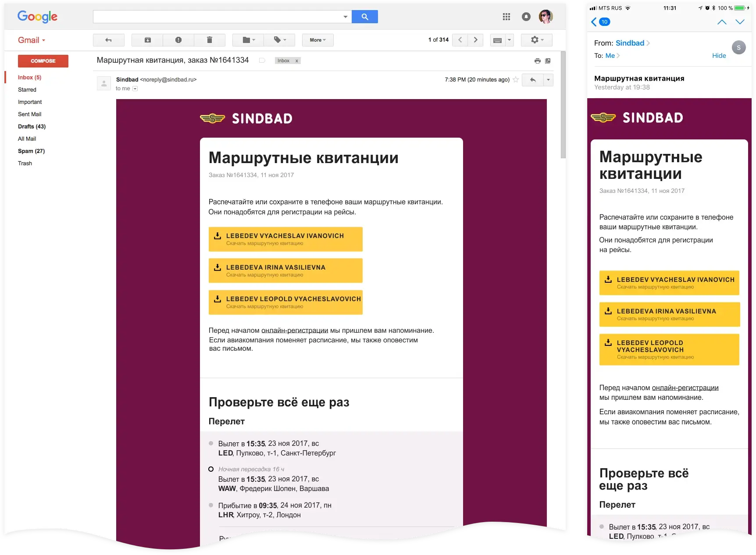Open the Spam (27) folder

coord(31,151)
